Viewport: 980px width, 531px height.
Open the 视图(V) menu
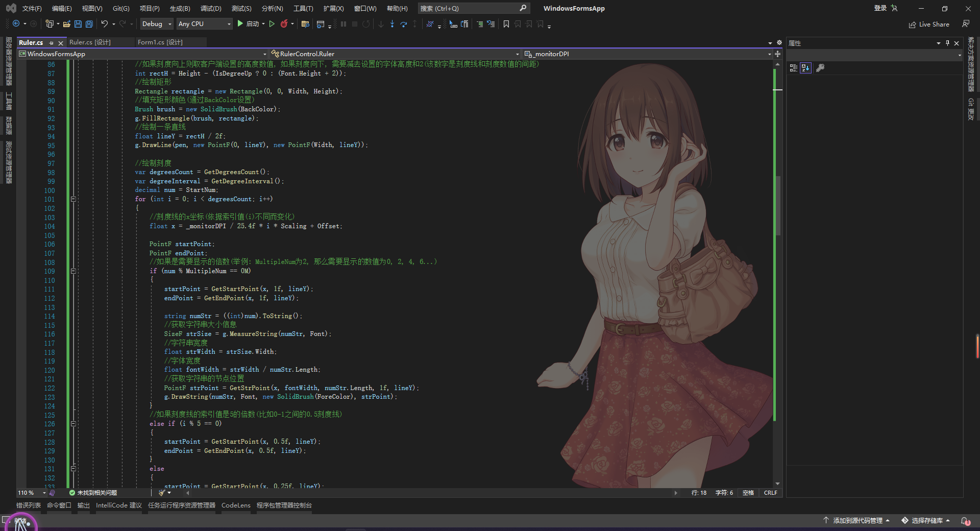click(x=92, y=8)
